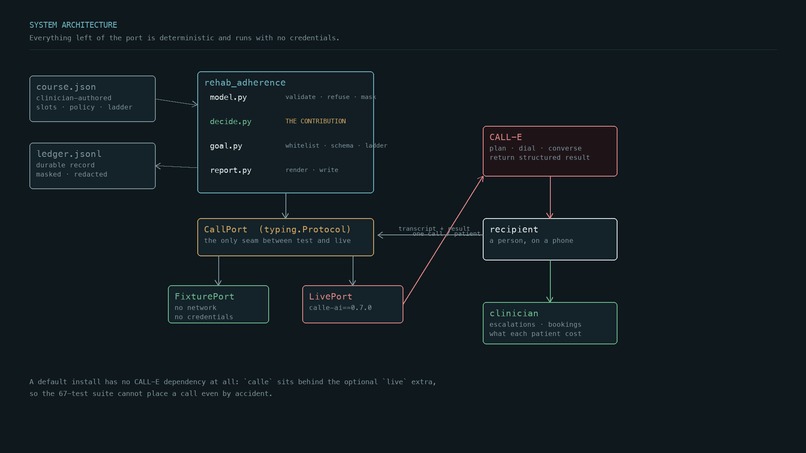Screen dimensions: 806x453
Task: Click footnote line starting 'A default install'
Action: click(x=232, y=382)
